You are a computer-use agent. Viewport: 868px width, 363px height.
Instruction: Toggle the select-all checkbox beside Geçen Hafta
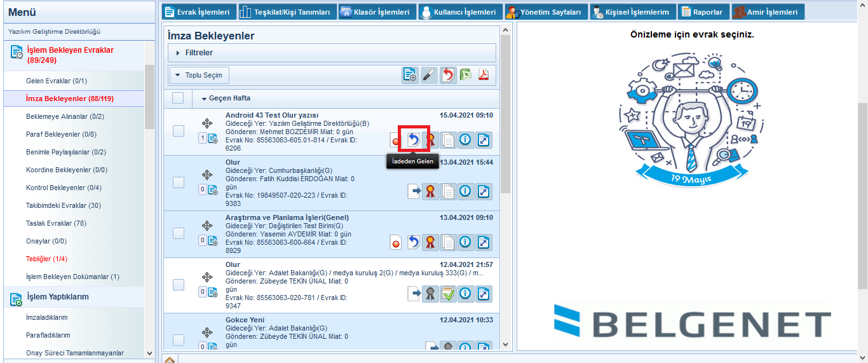pyautogui.click(x=178, y=98)
